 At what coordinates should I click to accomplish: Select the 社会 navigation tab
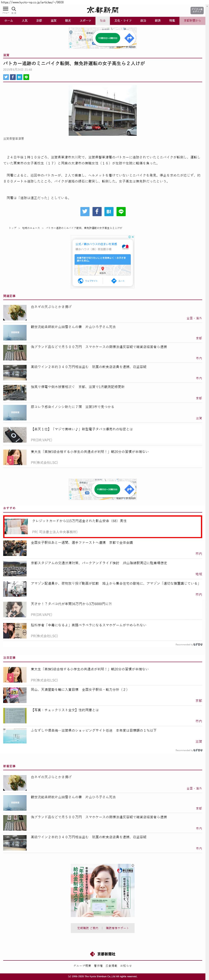(x=103, y=21)
